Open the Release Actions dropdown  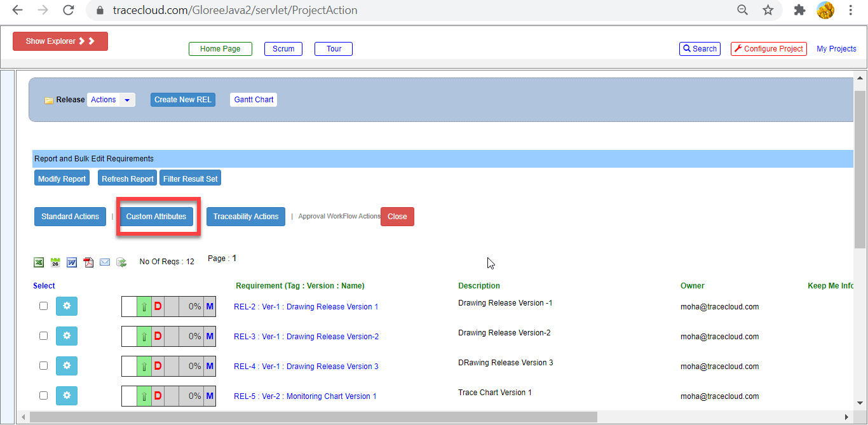pyautogui.click(x=111, y=99)
